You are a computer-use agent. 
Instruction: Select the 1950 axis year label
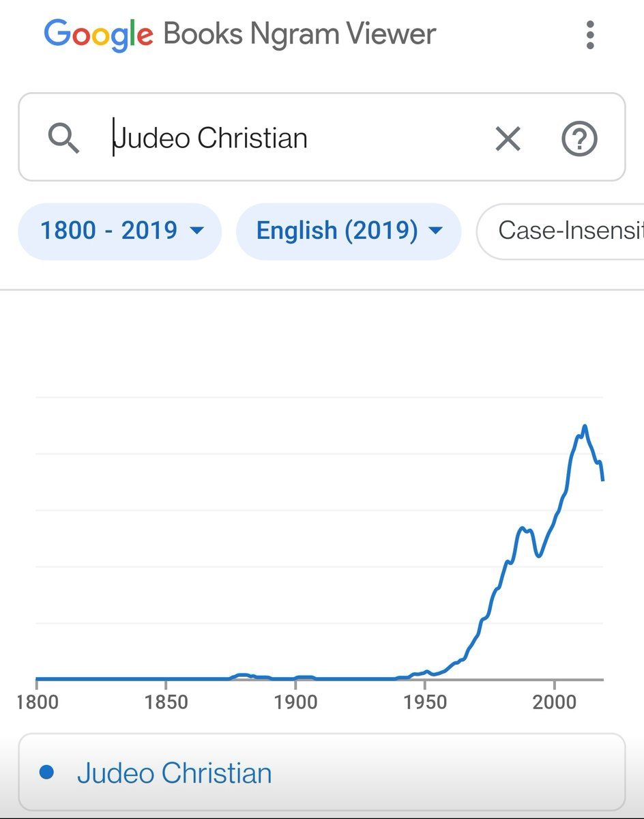coord(424,702)
